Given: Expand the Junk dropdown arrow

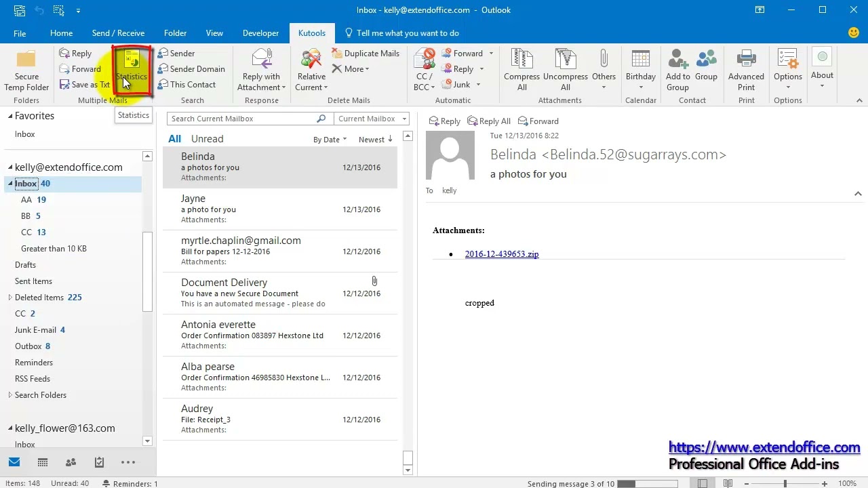Looking at the screenshot, I should (x=478, y=85).
